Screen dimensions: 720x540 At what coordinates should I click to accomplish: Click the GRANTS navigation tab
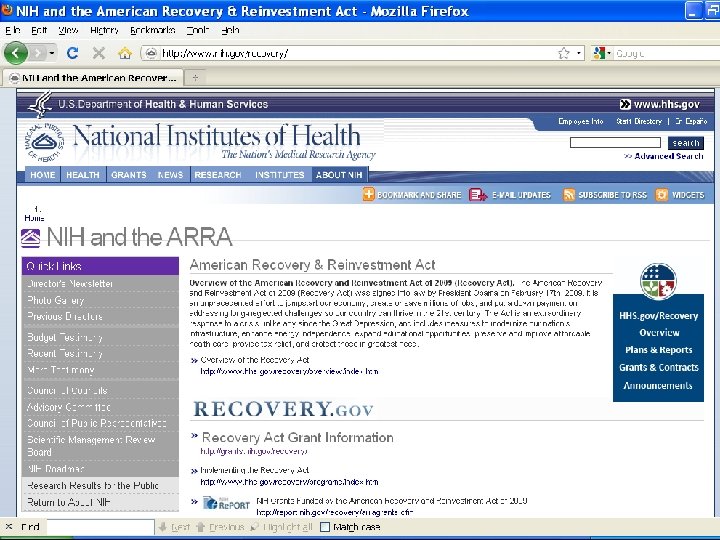point(129,175)
